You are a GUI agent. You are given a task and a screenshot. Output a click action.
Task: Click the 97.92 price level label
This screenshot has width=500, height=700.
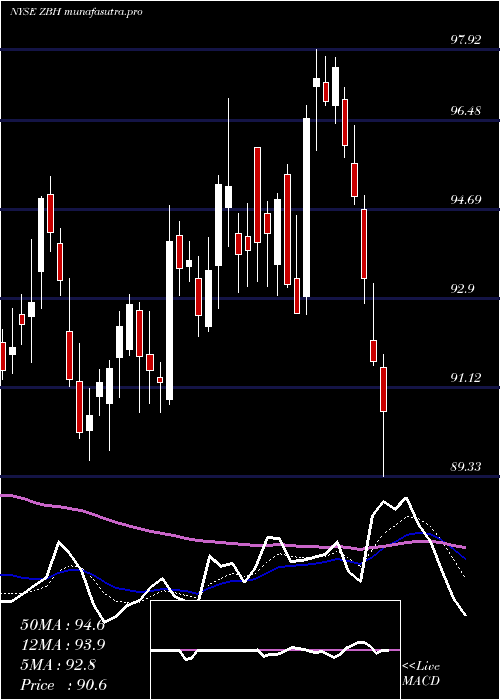click(x=466, y=40)
